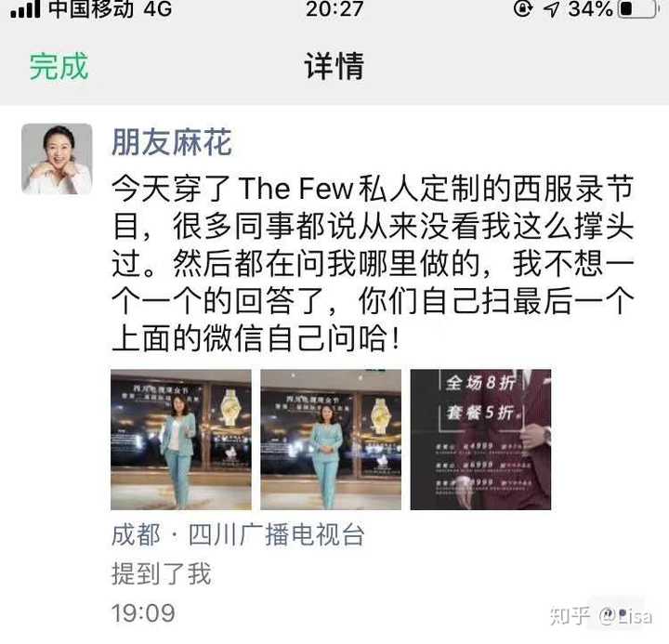Tap the 详情 page title
This screenshot has width=669, height=644.
tap(334, 67)
